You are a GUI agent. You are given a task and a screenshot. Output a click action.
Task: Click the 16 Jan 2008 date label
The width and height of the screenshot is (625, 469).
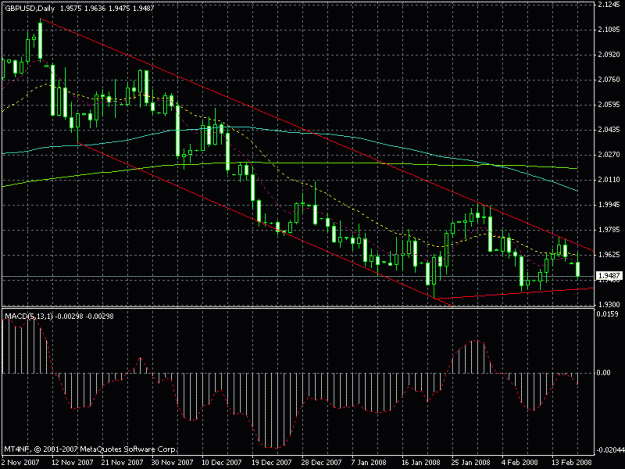coord(421,463)
